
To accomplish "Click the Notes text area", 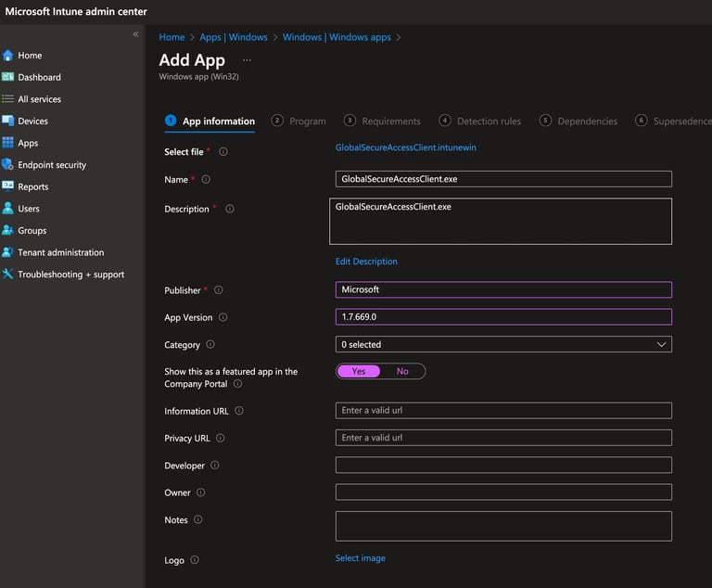I will pos(503,526).
